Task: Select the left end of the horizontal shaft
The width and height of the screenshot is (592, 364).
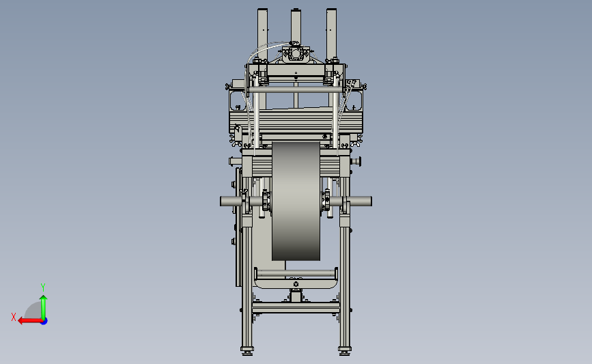Action: coord(231,201)
